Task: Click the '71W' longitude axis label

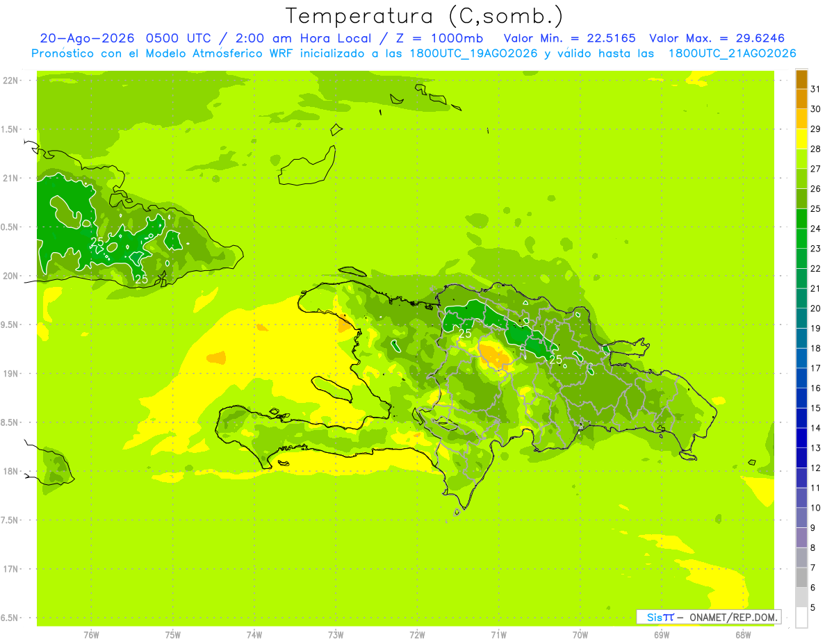Action: [498, 635]
